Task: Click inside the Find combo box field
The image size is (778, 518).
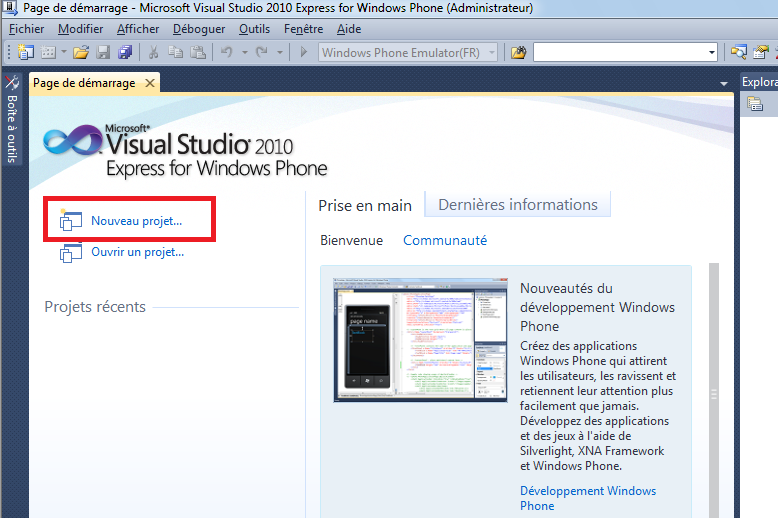Action: [620, 52]
